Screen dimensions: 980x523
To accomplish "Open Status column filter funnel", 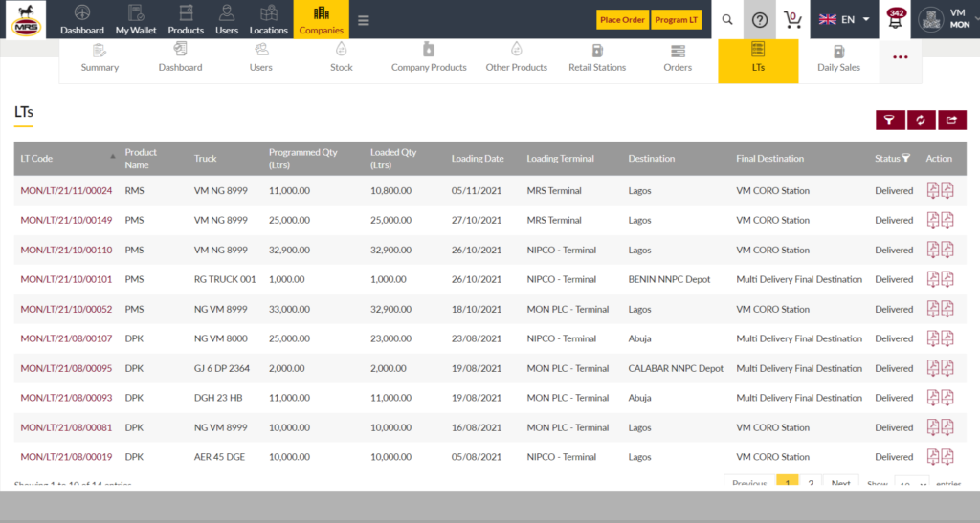I will pyautogui.click(x=905, y=158).
